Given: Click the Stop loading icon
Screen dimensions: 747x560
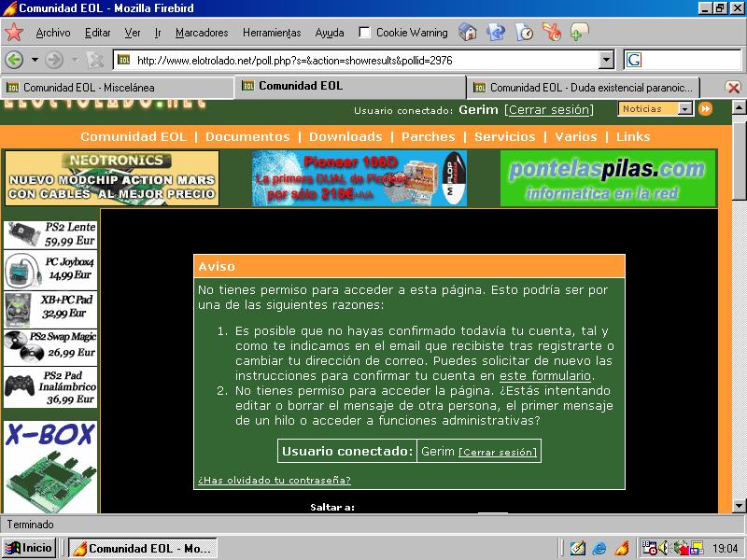Looking at the screenshot, I should point(95,60).
